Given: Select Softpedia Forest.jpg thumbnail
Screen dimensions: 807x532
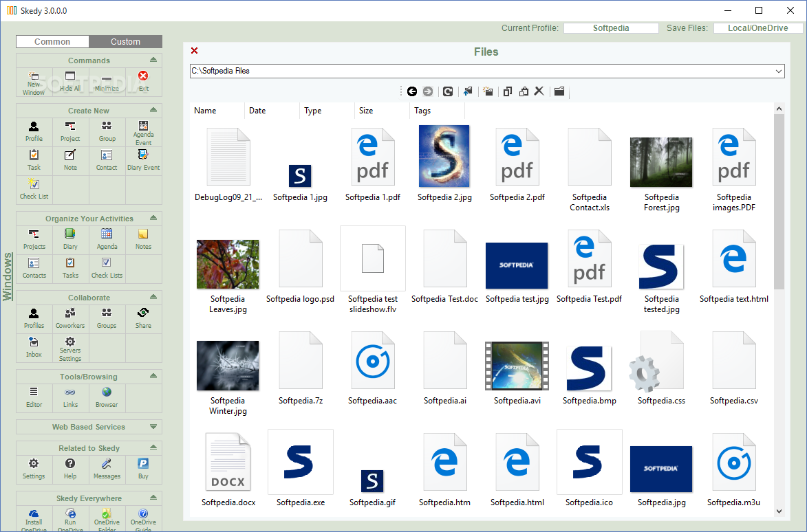Looking at the screenshot, I should point(661,162).
